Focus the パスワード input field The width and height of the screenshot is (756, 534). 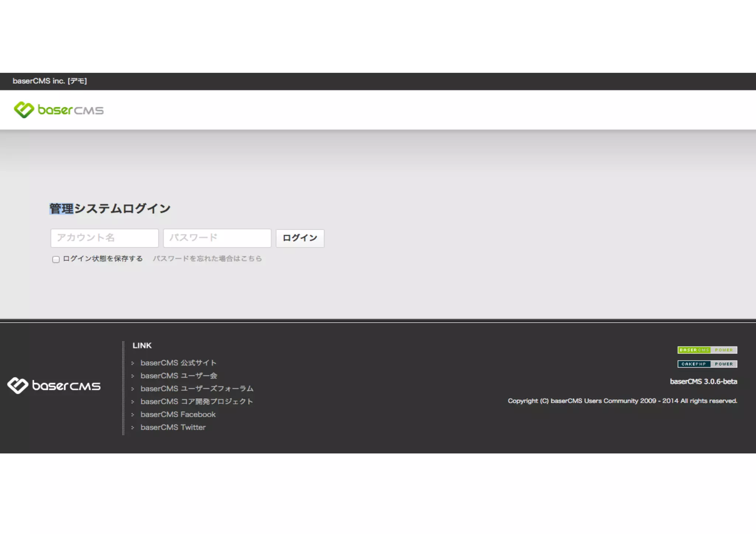(x=217, y=238)
